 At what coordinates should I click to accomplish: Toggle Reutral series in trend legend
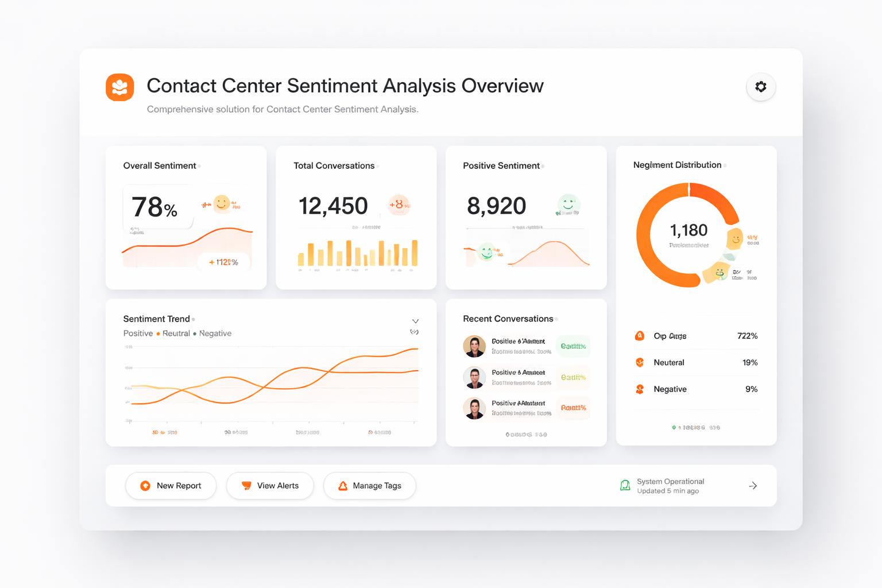click(176, 334)
